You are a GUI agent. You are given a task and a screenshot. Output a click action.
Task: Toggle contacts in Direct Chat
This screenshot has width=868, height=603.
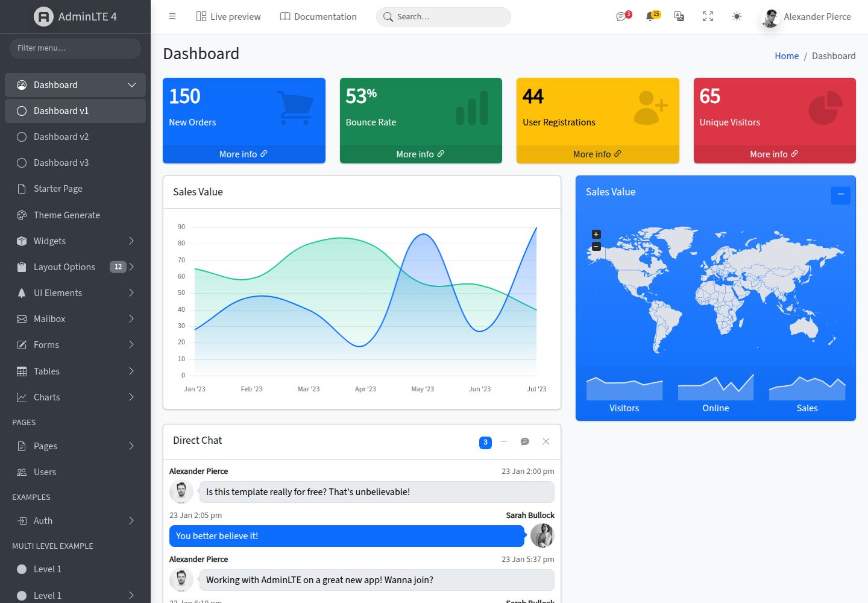(x=525, y=441)
